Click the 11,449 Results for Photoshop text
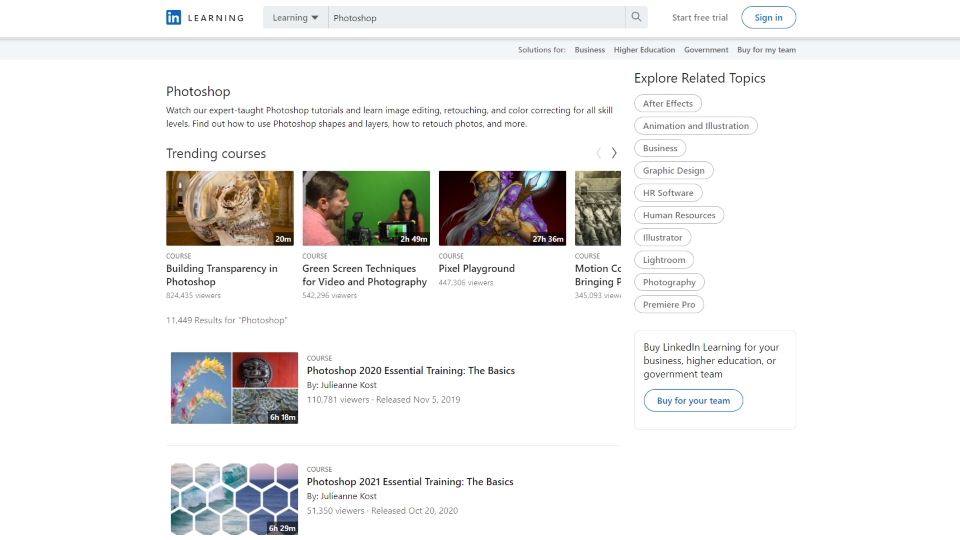Viewport: 960px width, 540px height. tap(227, 320)
